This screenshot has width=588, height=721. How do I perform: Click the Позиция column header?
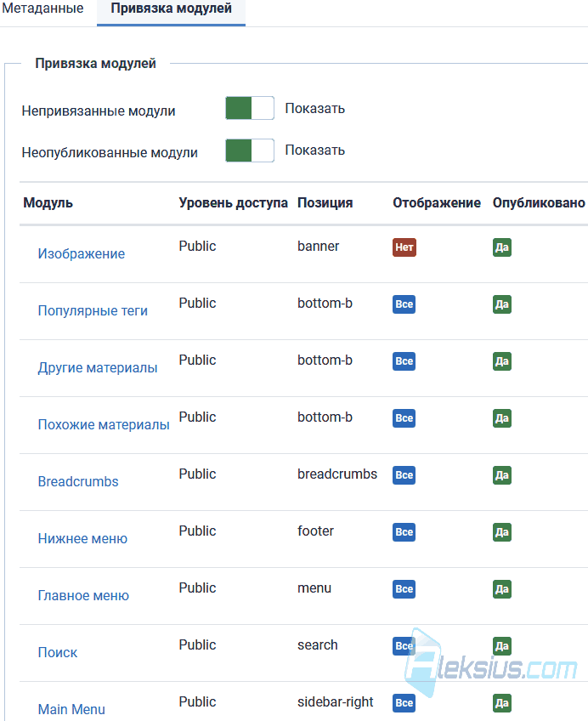tap(325, 202)
